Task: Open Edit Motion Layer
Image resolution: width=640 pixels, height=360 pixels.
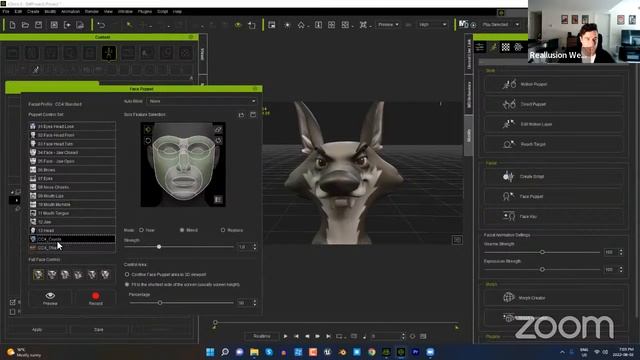Action: coord(553,124)
